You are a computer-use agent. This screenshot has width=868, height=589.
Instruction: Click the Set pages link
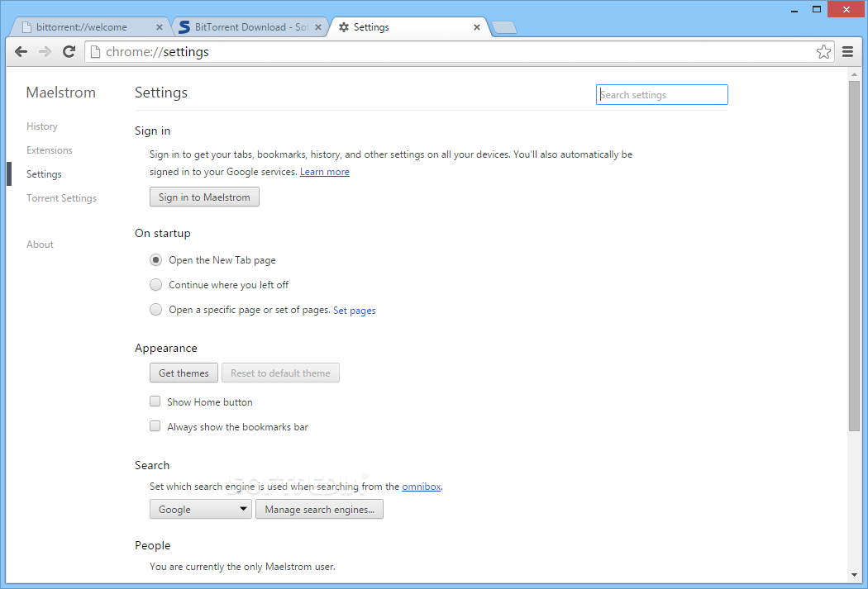click(x=355, y=311)
